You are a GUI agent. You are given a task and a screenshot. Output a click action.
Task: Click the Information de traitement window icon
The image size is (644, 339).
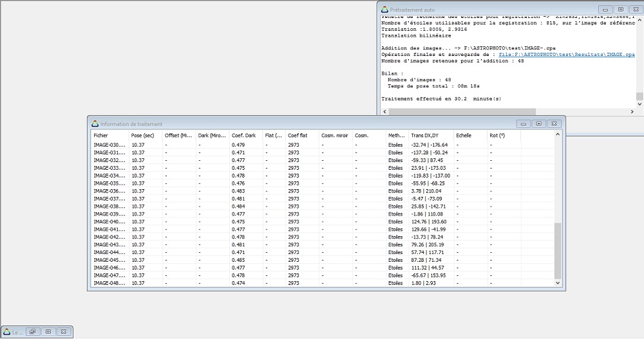point(95,124)
